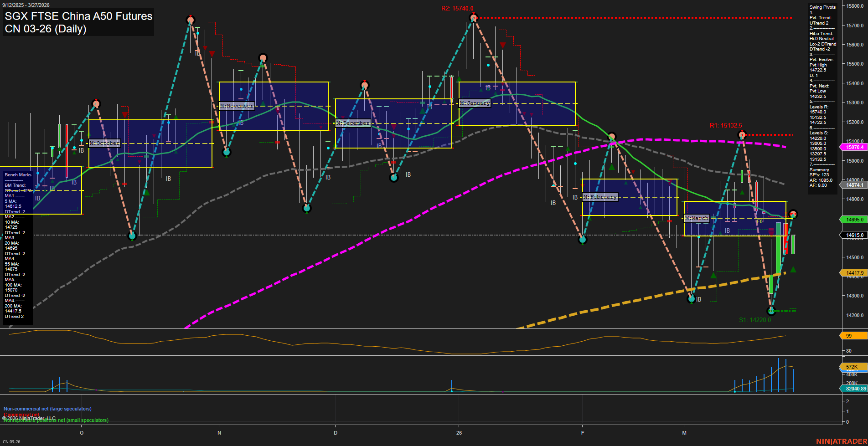Click the 9/12/2025 - 3/27/2026 date range label

coord(26,5)
